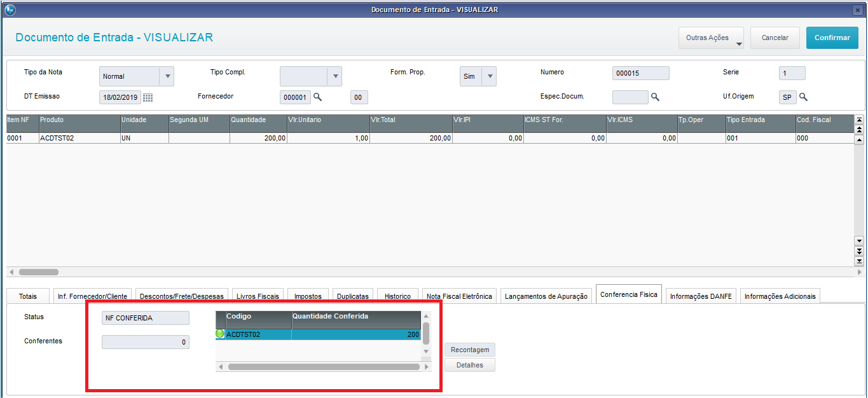Select the ACDTST02 product cell
The width and height of the screenshot is (868, 398).
click(x=79, y=138)
